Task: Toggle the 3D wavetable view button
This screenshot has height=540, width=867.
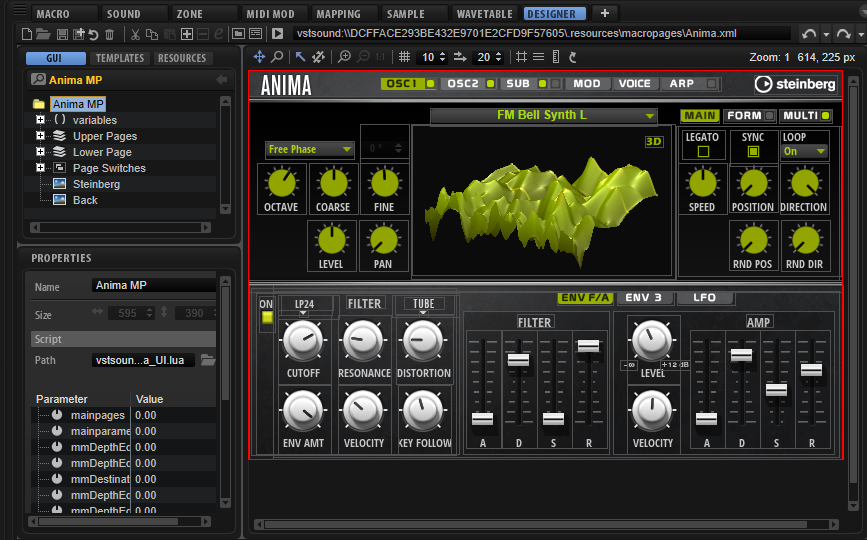Action: point(654,141)
